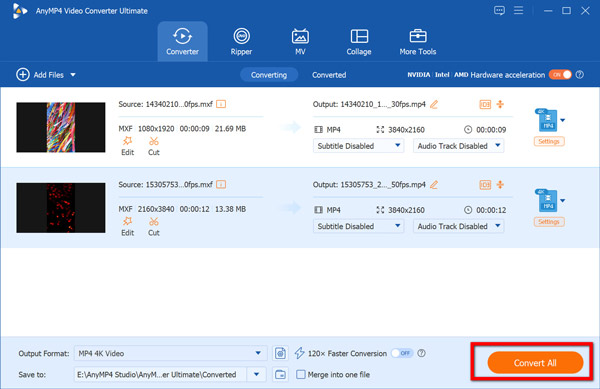Check Merge into one file
600x389 pixels.
[x=301, y=374]
